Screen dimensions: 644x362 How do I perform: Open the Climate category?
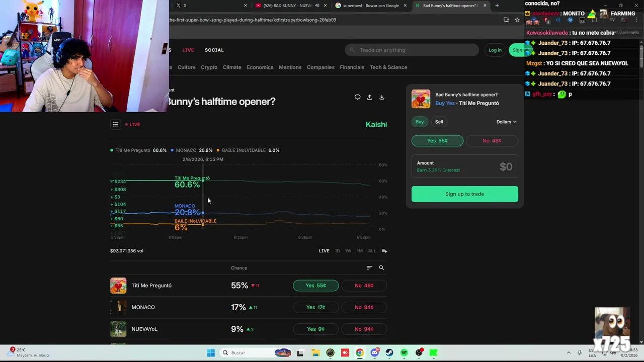[232, 67]
